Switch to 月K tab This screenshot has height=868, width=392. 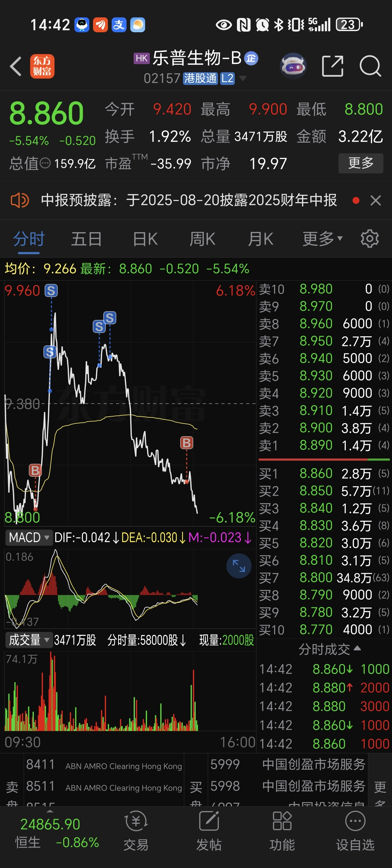(x=261, y=239)
